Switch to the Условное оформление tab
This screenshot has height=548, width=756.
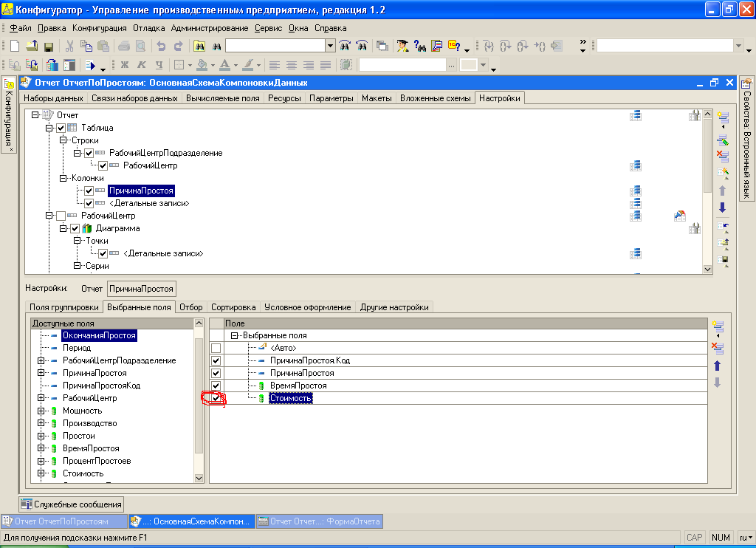tap(308, 307)
